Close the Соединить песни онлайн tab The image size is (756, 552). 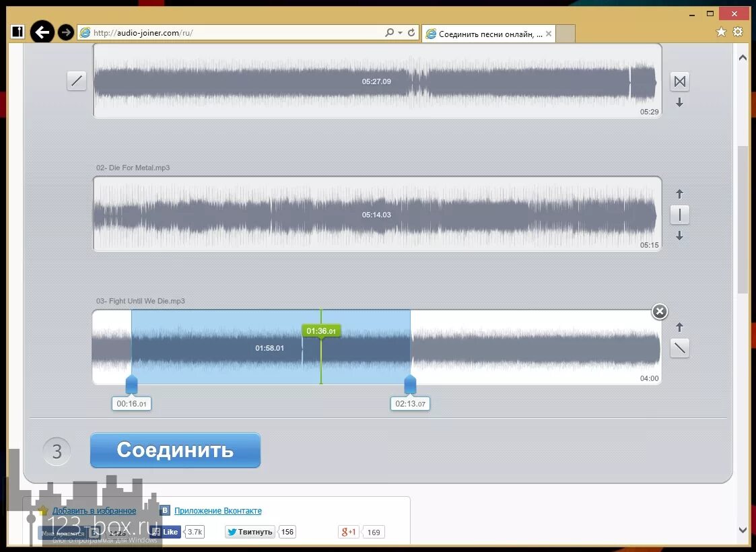tap(548, 34)
